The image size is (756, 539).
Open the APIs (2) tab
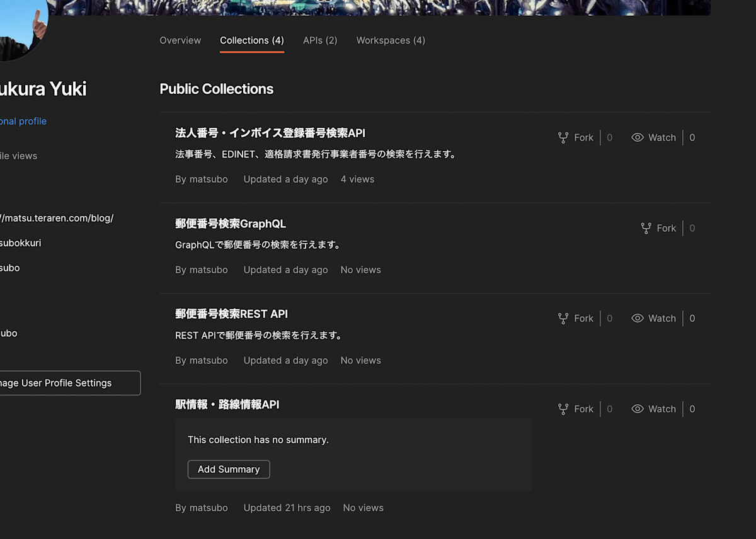pos(320,40)
